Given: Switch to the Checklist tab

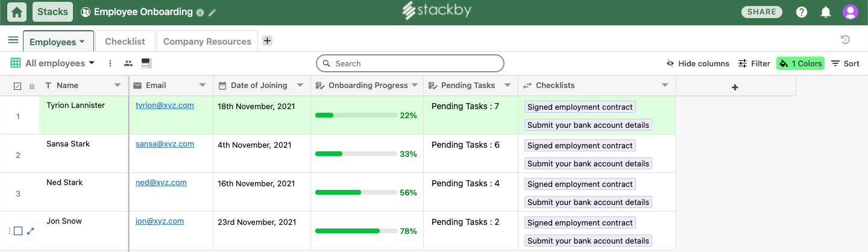Looking at the screenshot, I should point(125,42).
